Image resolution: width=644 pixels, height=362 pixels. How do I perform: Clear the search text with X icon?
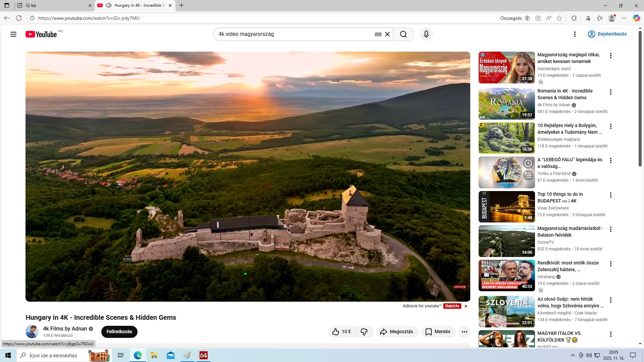[x=387, y=34]
